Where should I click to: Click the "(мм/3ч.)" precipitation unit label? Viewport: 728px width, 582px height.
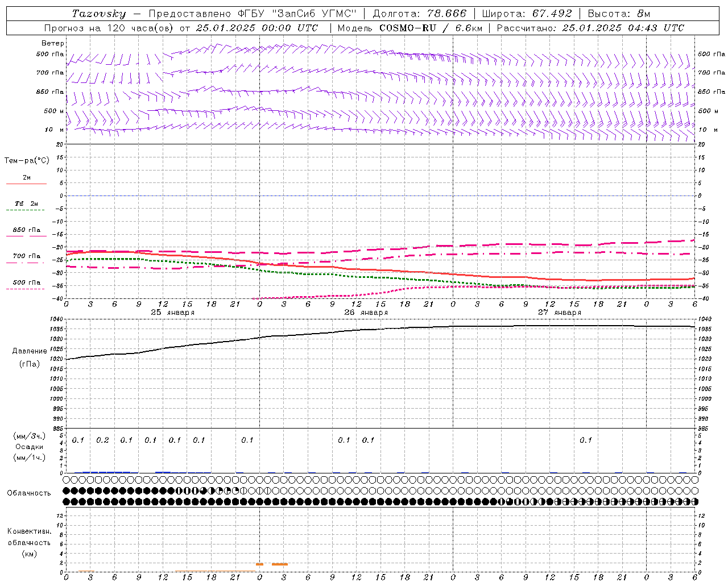click(30, 436)
